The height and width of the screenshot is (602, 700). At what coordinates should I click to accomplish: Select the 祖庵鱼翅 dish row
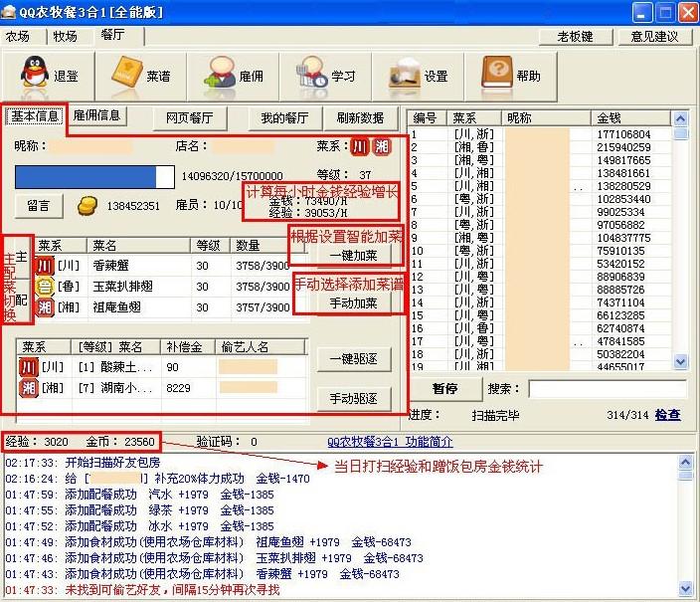171,307
